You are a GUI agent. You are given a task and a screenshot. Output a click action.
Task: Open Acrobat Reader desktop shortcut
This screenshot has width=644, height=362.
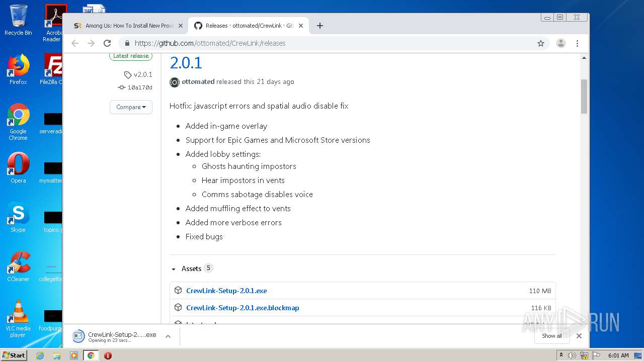53,23
